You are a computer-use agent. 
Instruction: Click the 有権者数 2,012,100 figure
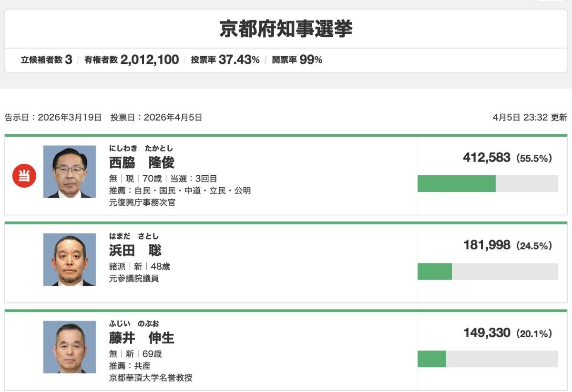coord(132,60)
